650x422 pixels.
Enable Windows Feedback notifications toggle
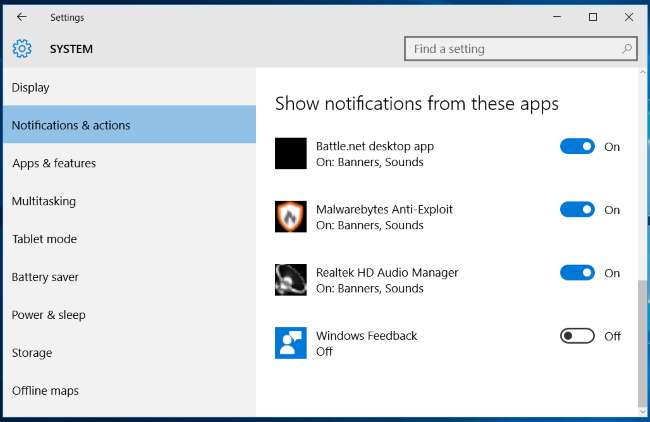(577, 336)
